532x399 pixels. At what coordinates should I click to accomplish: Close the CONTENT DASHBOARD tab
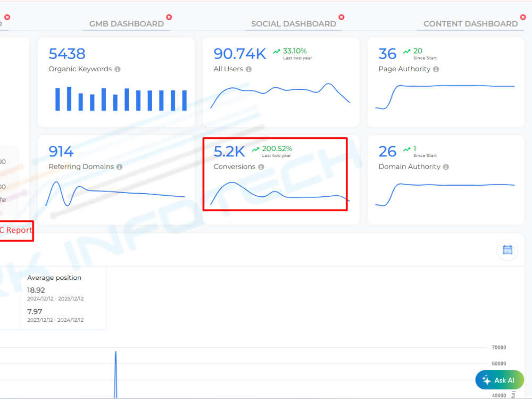(x=523, y=17)
